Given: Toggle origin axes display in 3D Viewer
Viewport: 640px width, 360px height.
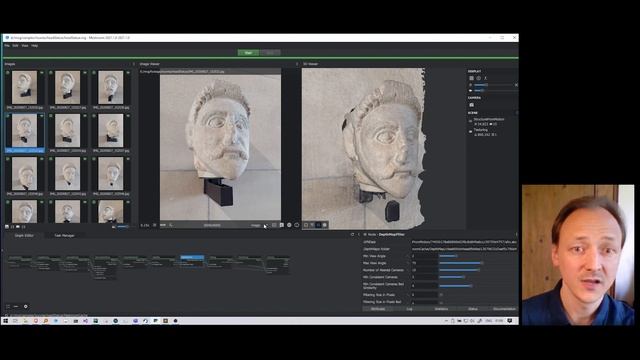Looking at the screenshot, I should point(485,78).
